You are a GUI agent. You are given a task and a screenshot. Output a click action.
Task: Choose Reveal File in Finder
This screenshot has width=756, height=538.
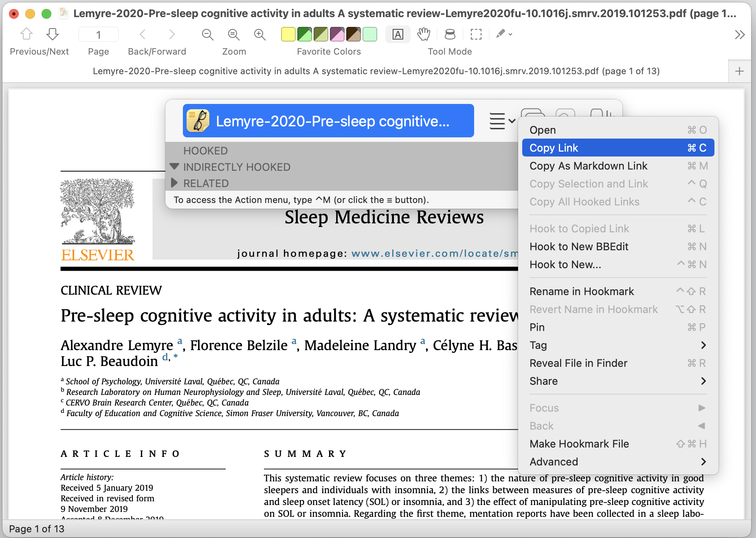pyautogui.click(x=618, y=363)
